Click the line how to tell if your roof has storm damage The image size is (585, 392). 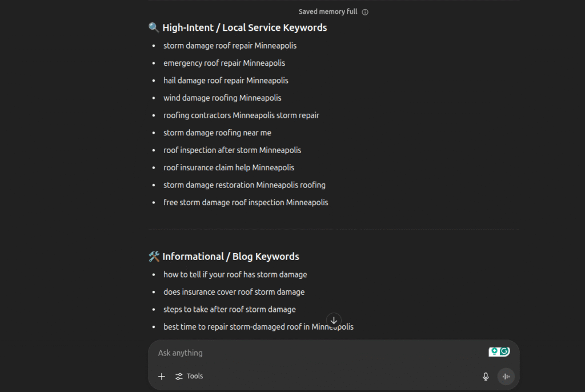(x=235, y=274)
